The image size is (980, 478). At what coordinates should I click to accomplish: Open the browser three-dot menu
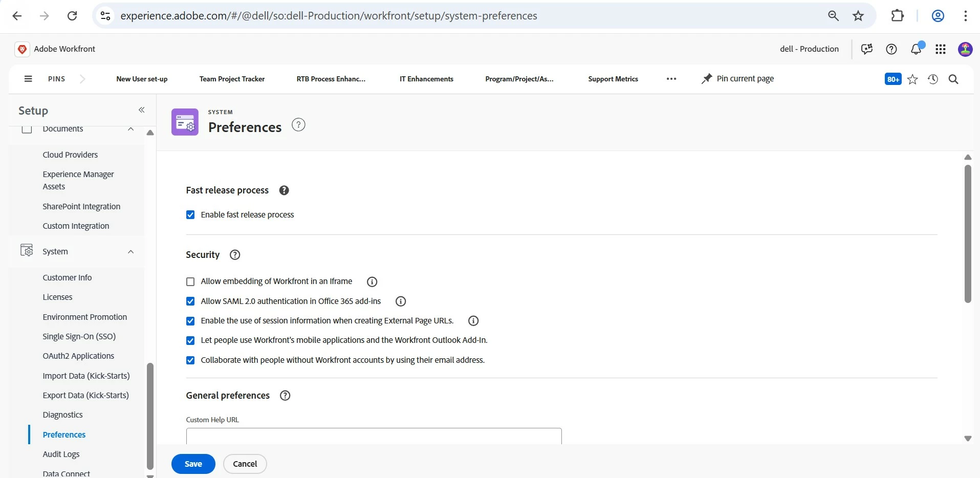click(966, 16)
